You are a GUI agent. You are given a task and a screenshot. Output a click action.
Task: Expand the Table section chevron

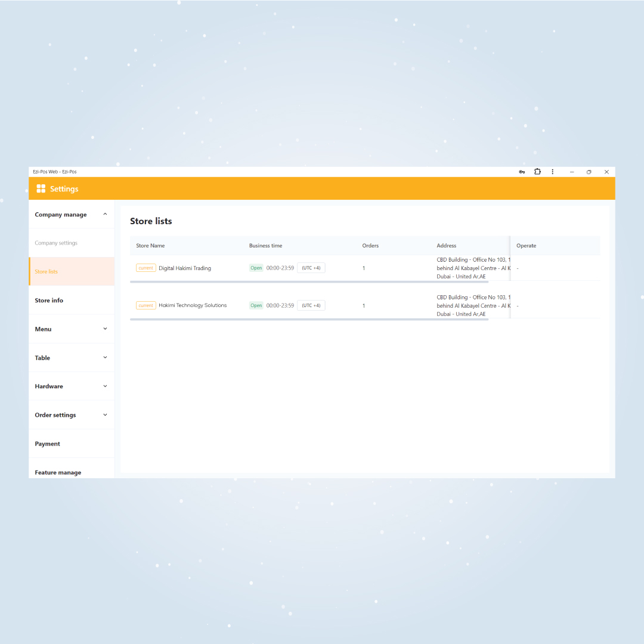[105, 357]
